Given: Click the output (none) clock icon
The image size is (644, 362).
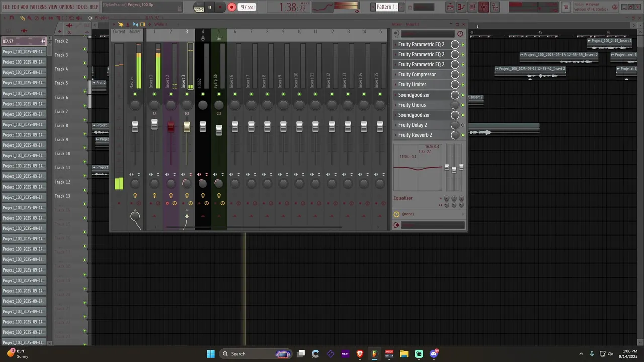Looking at the screenshot, I should (x=396, y=214).
